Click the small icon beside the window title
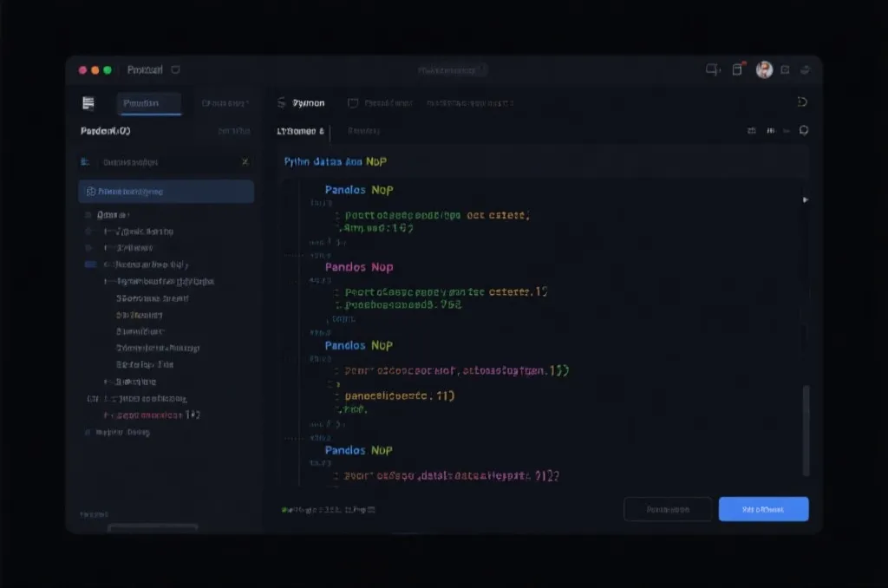The image size is (888, 588). [175, 69]
